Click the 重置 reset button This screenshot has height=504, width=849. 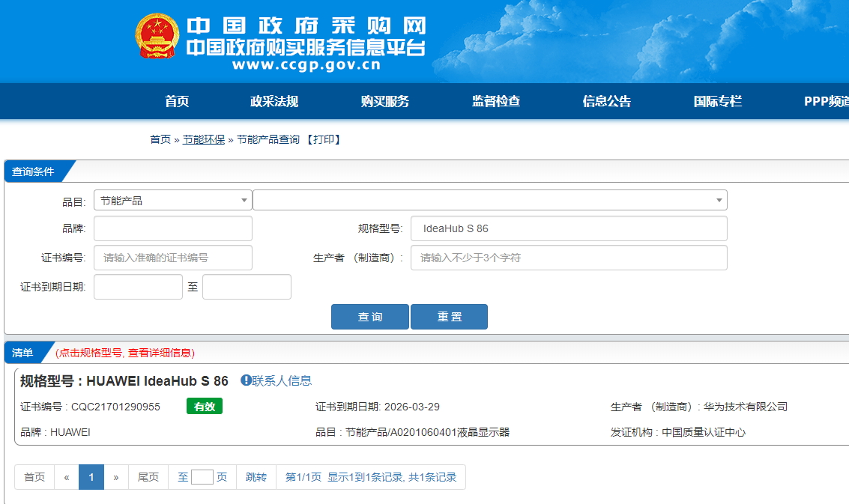(x=450, y=317)
